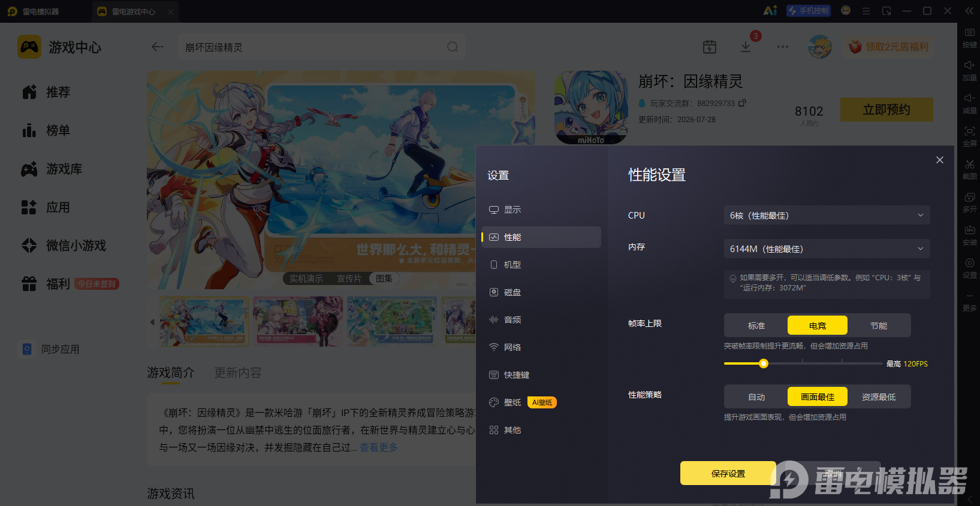Click the 查看更多 link in game intro
The image size is (980, 506).
[x=379, y=447]
